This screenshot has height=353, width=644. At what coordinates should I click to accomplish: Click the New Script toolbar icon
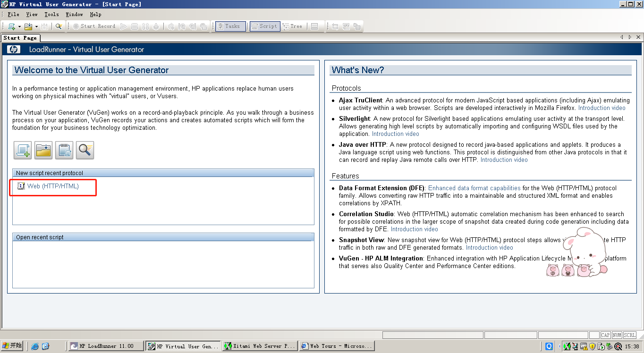11,26
